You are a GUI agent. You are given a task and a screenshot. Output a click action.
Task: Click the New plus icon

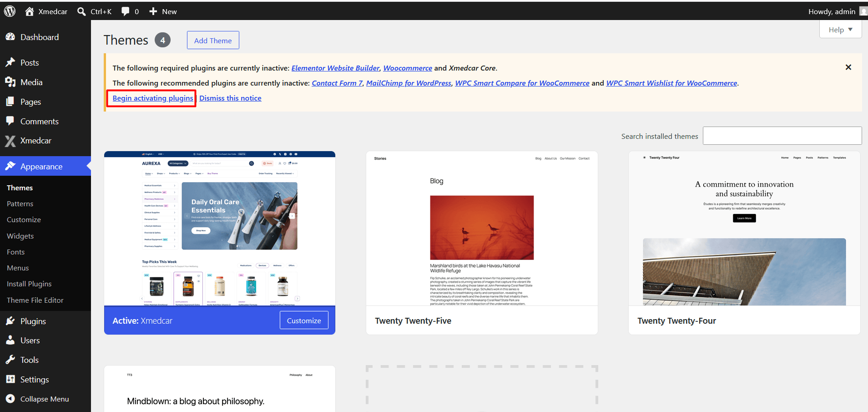(153, 11)
